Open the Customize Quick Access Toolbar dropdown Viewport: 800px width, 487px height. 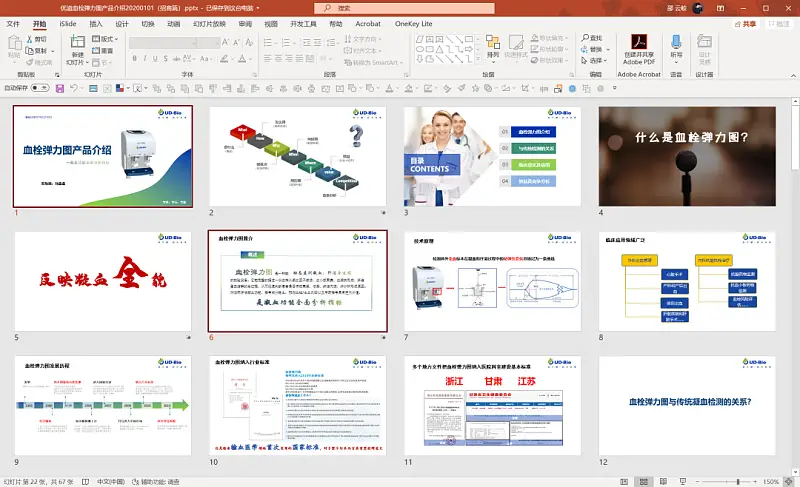(x=614, y=88)
